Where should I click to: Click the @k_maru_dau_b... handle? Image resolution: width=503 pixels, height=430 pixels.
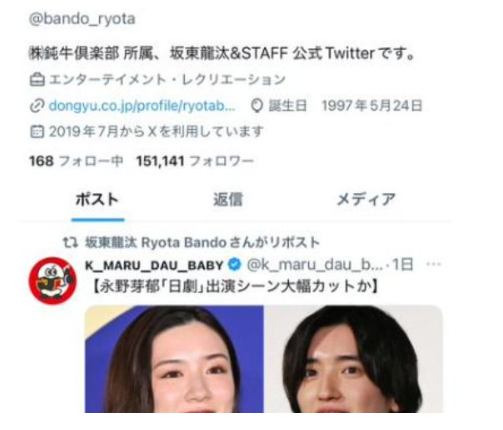315,265
